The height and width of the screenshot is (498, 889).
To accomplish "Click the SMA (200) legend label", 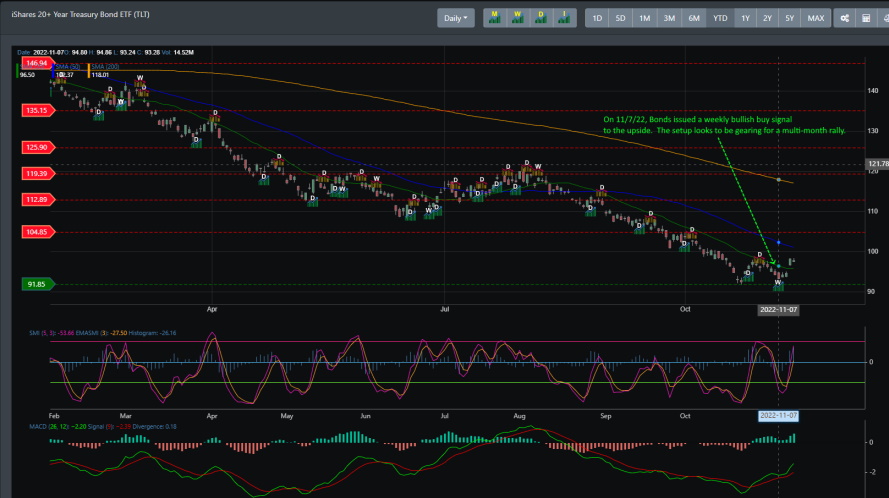I will pos(105,66).
